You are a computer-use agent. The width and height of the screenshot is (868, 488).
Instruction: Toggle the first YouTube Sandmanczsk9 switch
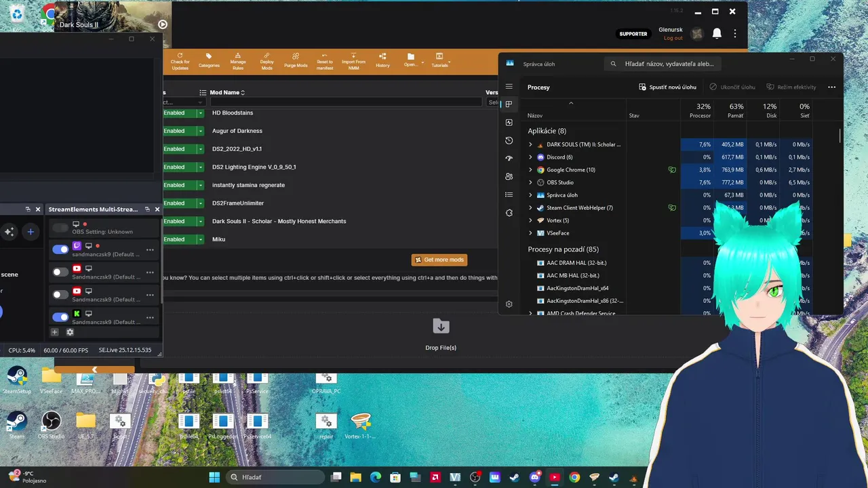[60, 272]
